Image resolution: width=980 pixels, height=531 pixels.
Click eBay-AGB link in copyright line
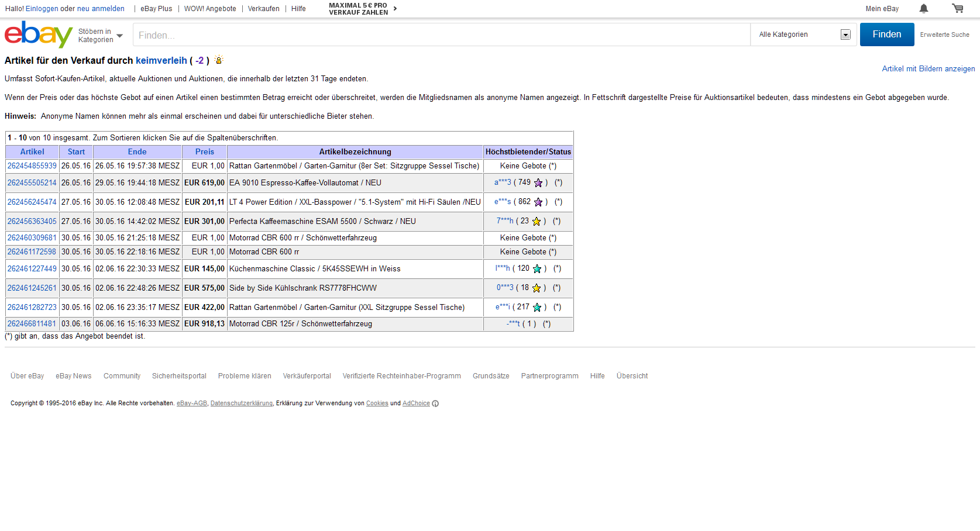192,404
